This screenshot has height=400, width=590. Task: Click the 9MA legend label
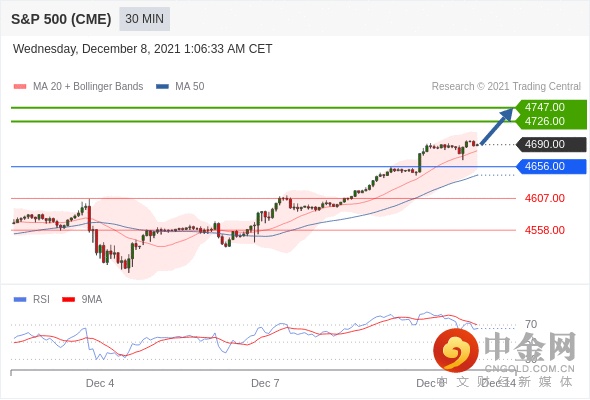[x=92, y=300]
